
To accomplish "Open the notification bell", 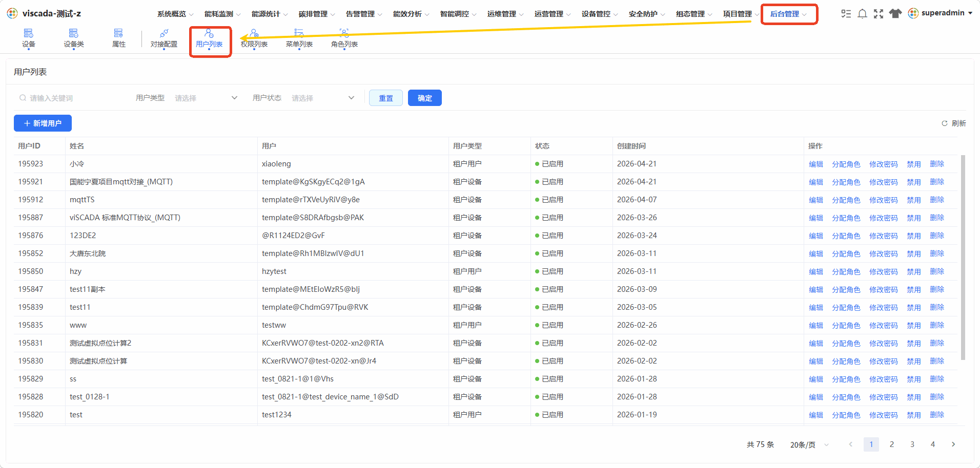I will point(863,14).
